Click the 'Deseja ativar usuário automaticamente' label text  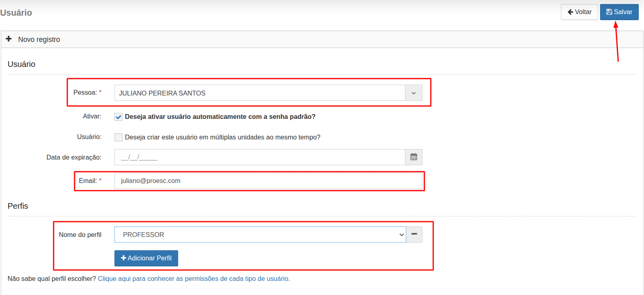click(220, 117)
